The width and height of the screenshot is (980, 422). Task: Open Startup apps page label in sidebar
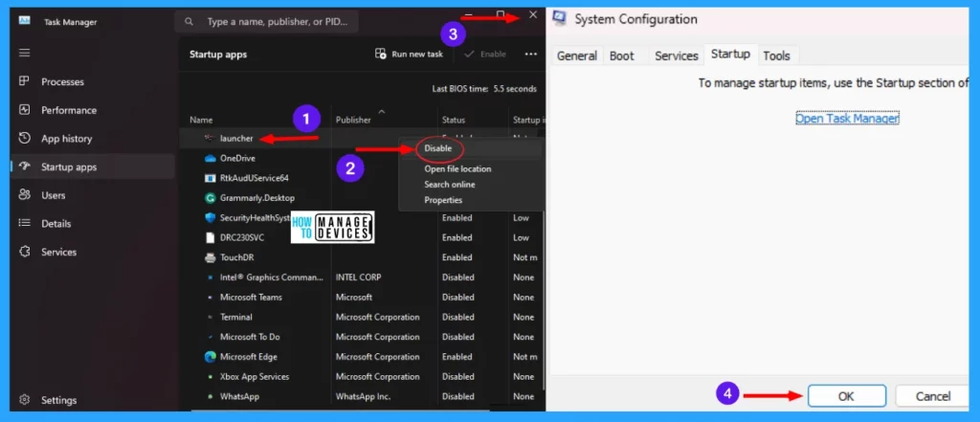click(69, 167)
